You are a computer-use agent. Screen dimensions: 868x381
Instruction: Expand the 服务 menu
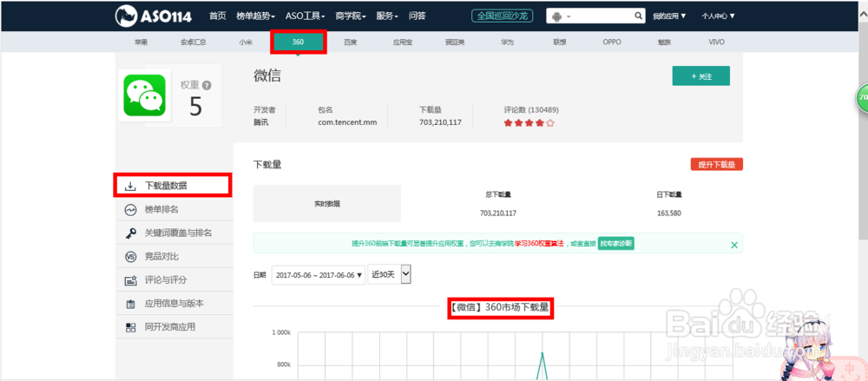tap(387, 16)
